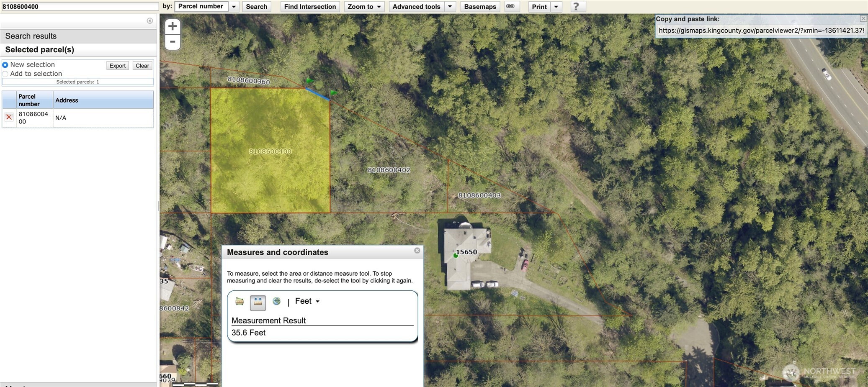Collapse the left results panel

coord(149,21)
